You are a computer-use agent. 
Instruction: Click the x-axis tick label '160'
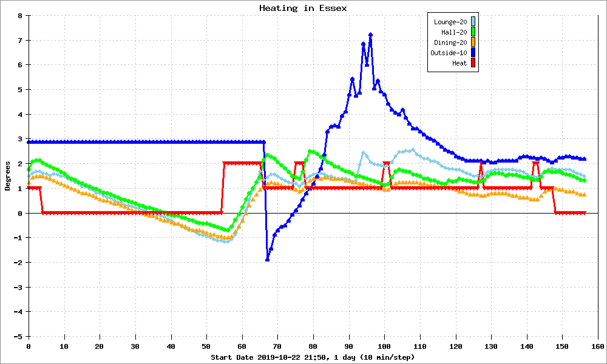[598, 346]
